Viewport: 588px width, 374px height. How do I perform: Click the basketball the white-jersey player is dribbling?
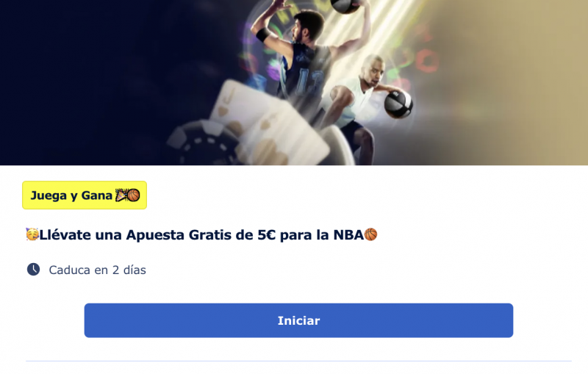398,104
